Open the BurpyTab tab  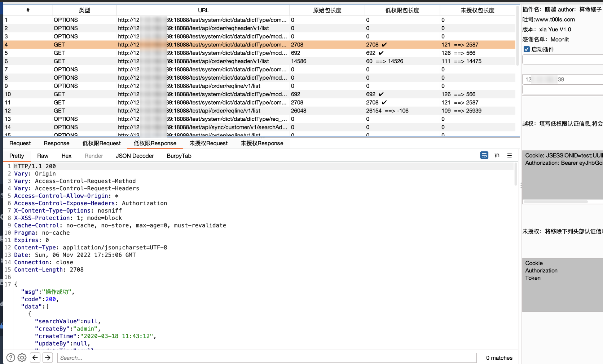coord(179,156)
